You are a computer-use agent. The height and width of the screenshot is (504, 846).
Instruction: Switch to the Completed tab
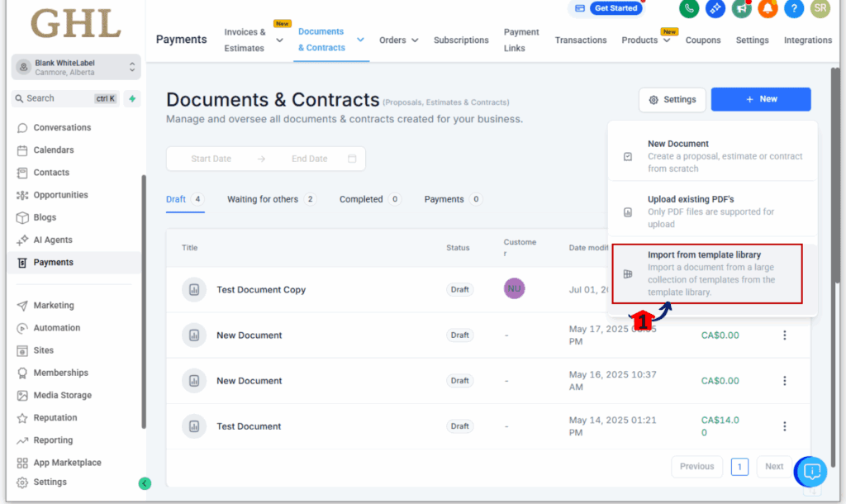click(370, 199)
